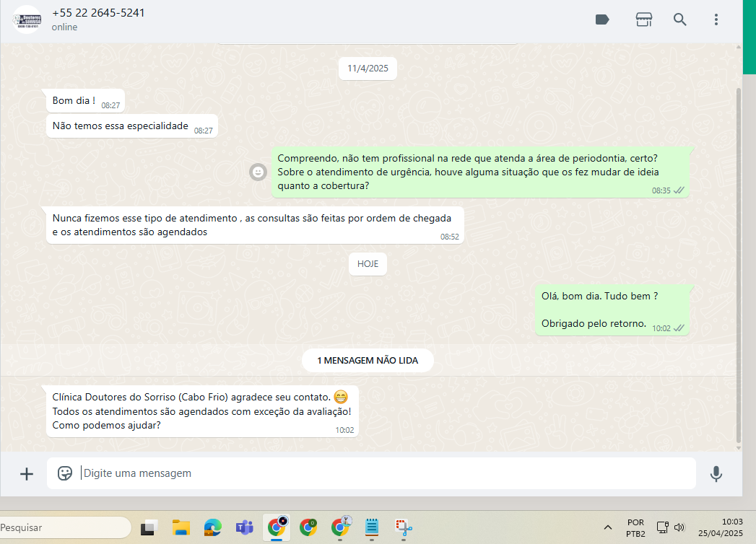756x544 pixels.
Task: Click the grinning emoji in clinic message
Action: tap(340, 397)
